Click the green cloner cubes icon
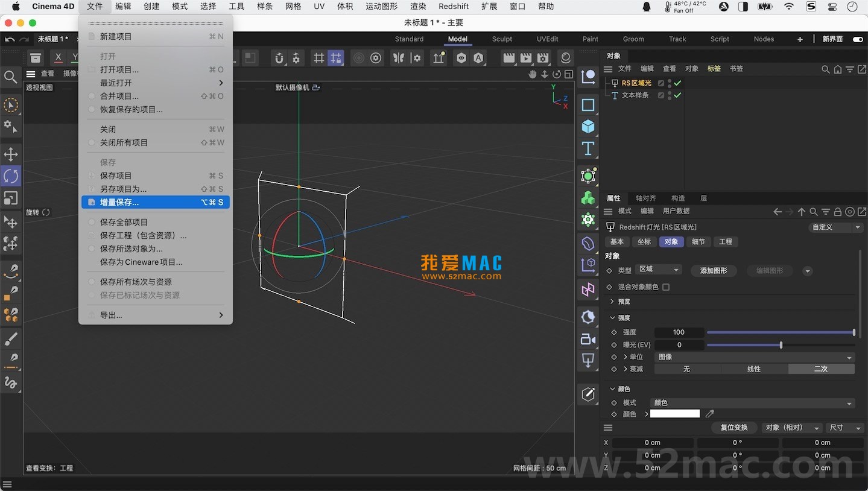Viewport: 868px width, 491px height. click(x=588, y=197)
